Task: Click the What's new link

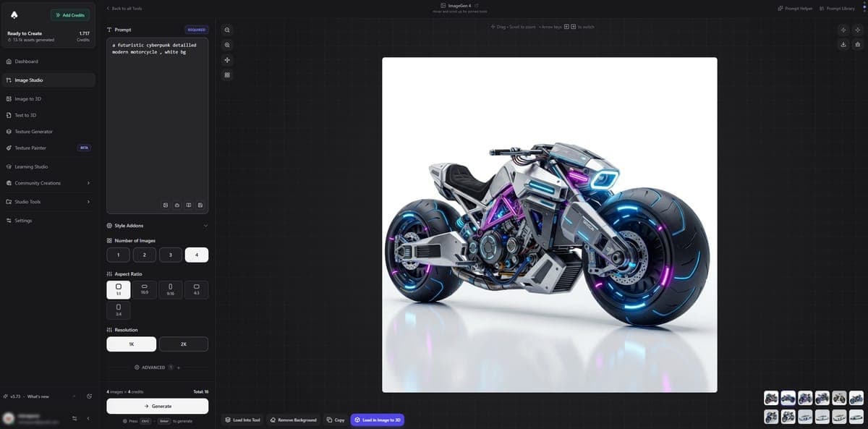Action: [38, 396]
